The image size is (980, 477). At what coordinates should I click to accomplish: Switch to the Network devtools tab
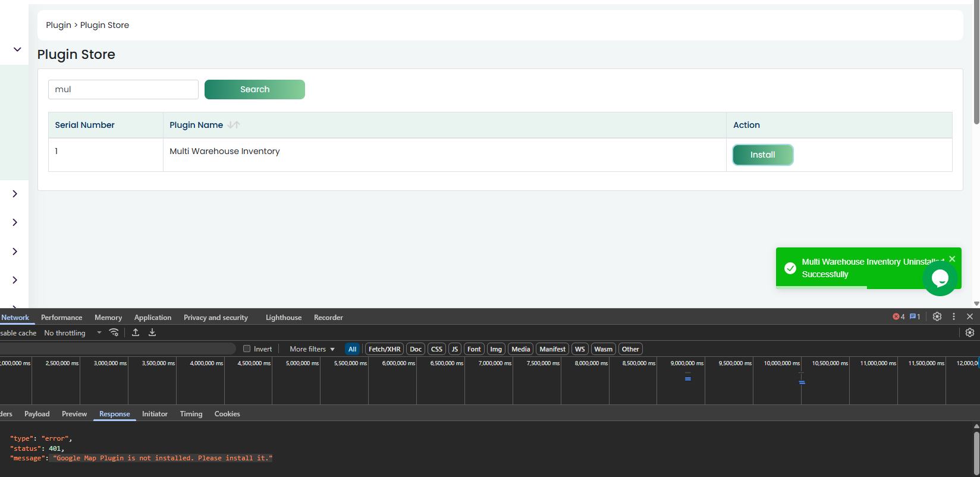pos(15,318)
